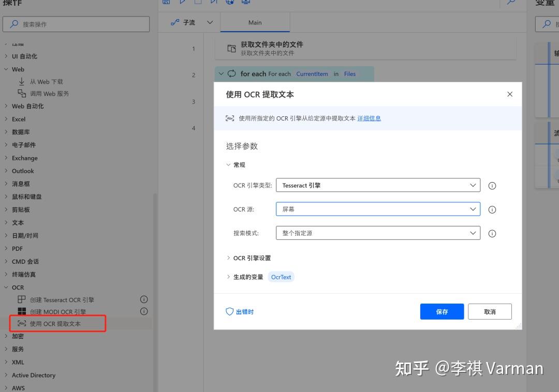Viewport: 559px width, 392px height.
Task: Open the 子流 subflow dropdown
Action: coord(210,22)
